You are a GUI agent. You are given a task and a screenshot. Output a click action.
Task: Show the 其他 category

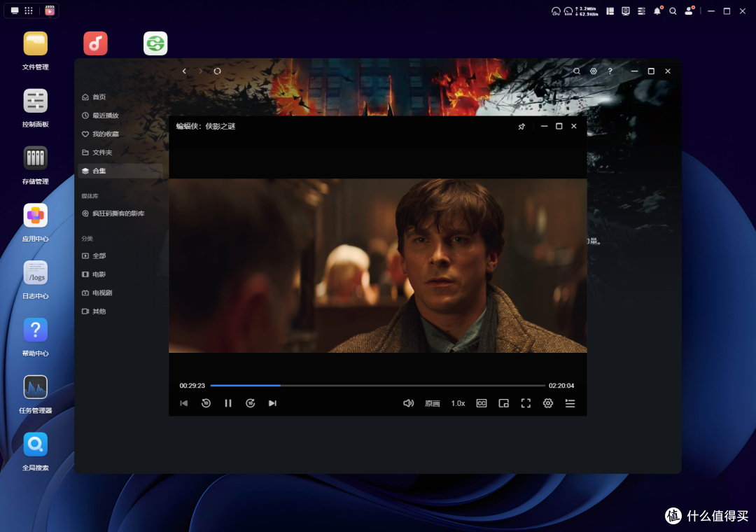click(x=120, y=311)
